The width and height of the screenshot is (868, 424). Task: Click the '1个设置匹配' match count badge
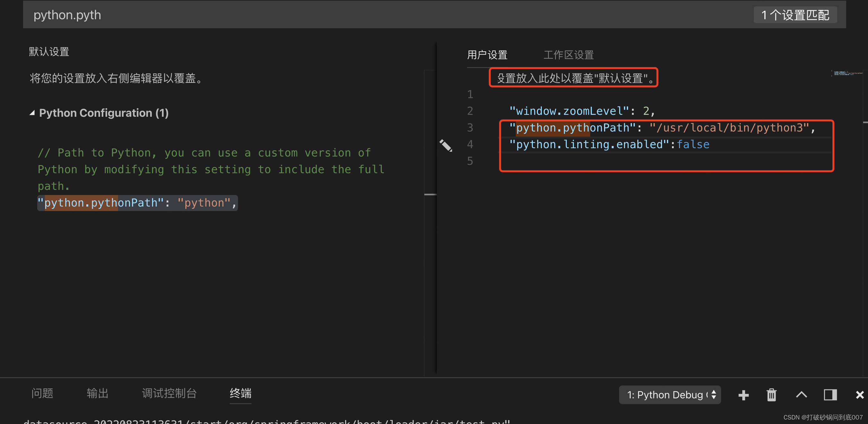coord(795,15)
